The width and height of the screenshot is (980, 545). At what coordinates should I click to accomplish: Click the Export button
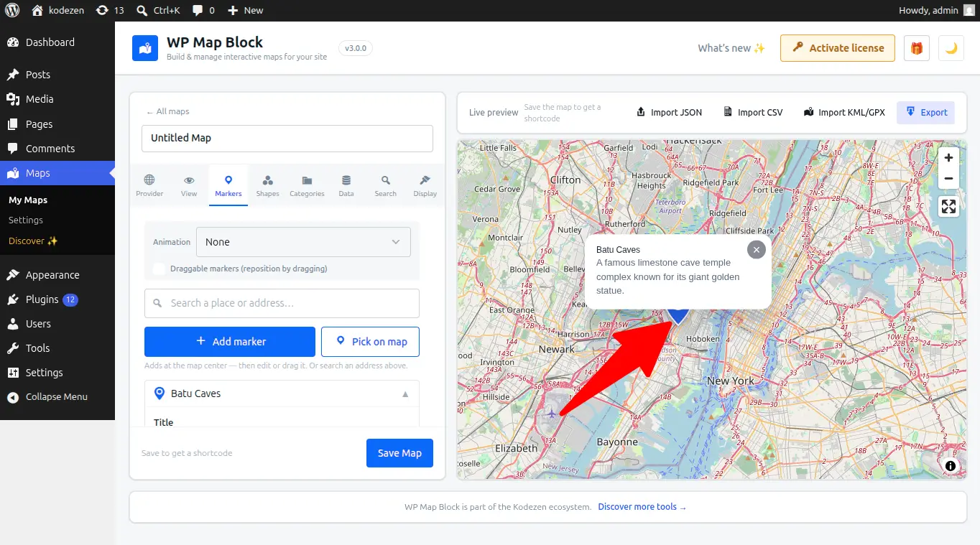(926, 112)
